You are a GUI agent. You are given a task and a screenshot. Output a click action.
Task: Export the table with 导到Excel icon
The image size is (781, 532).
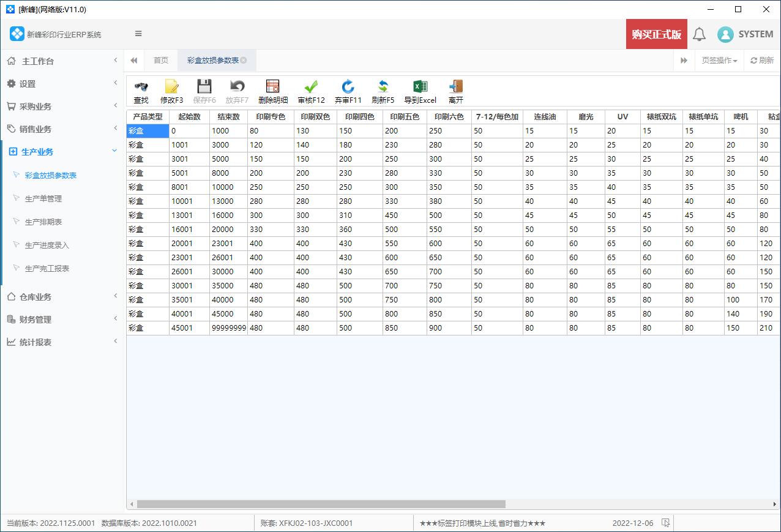click(420, 86)
